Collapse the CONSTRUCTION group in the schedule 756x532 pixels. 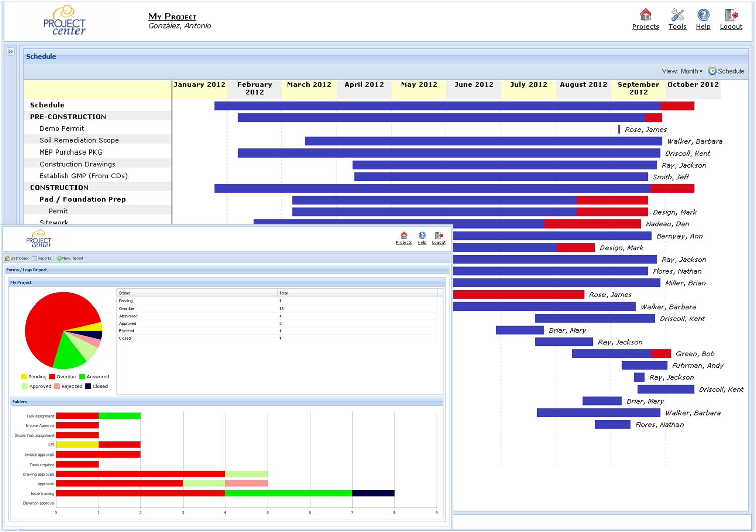(59, 187)
